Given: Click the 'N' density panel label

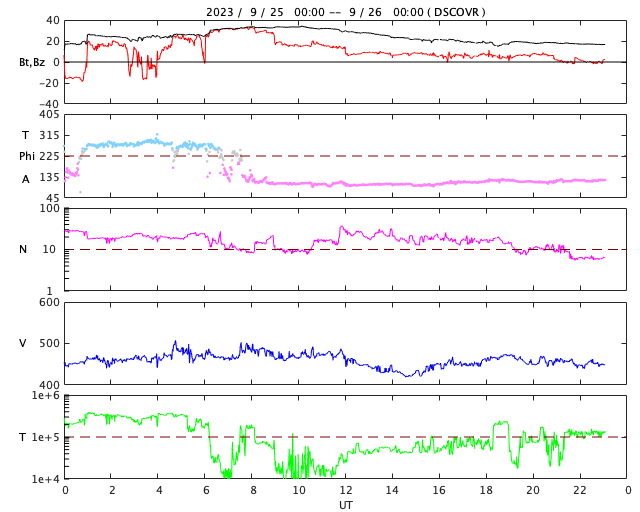Looking at the screenshot, I should coord(23,249).
